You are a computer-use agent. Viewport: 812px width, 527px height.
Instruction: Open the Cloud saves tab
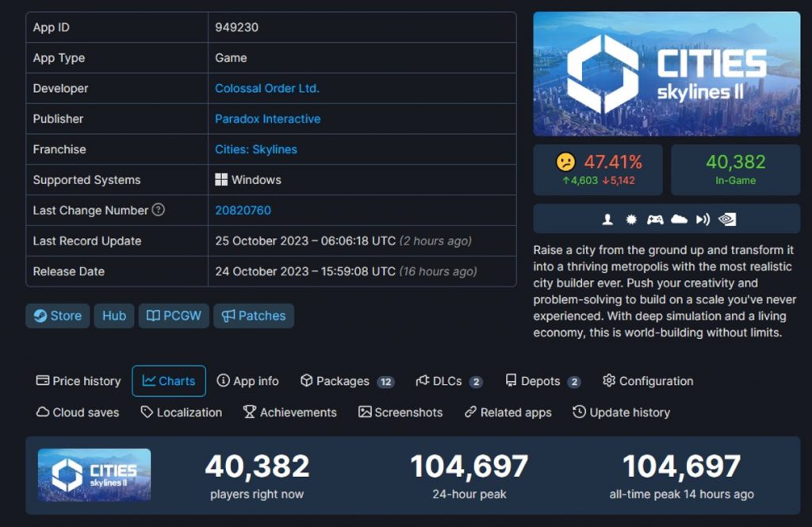tap(78, 413)
